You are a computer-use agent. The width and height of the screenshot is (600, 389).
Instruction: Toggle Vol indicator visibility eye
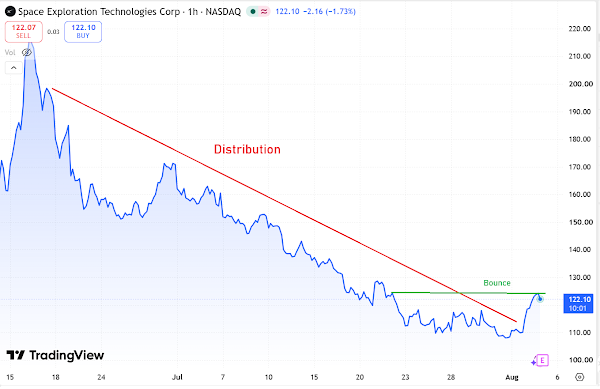pyautogui.click(x=26, y=52)
